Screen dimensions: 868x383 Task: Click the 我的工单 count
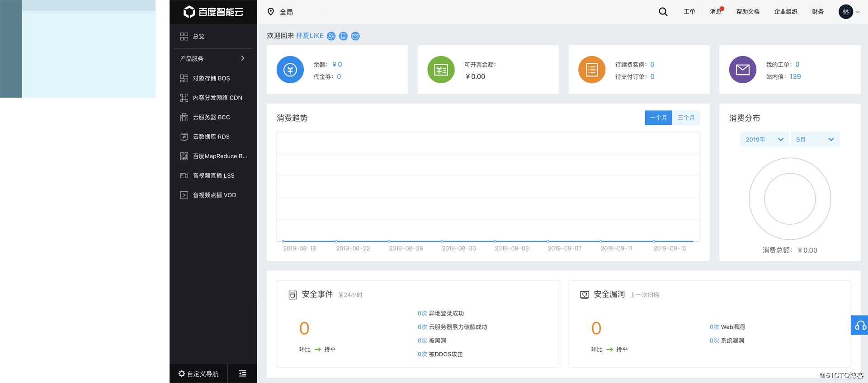(797, 64)
